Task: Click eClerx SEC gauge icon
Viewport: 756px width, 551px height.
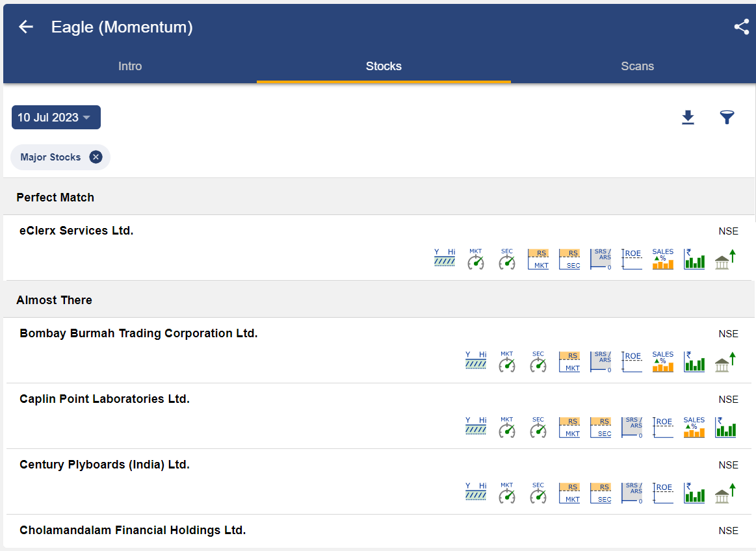Action: 507,259
